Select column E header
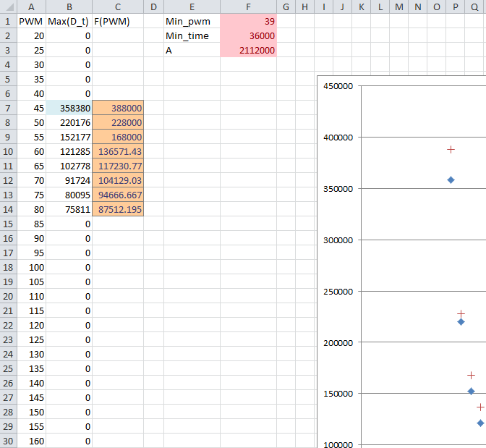Viewport: 486px width, 448px height. point(192,7)
